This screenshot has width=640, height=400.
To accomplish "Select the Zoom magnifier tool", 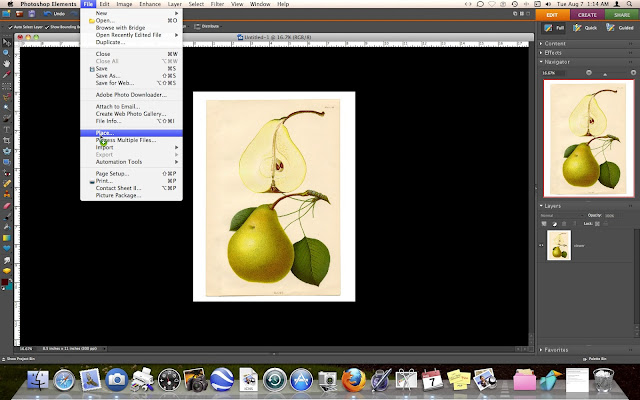I will click(x=7, y=53).
